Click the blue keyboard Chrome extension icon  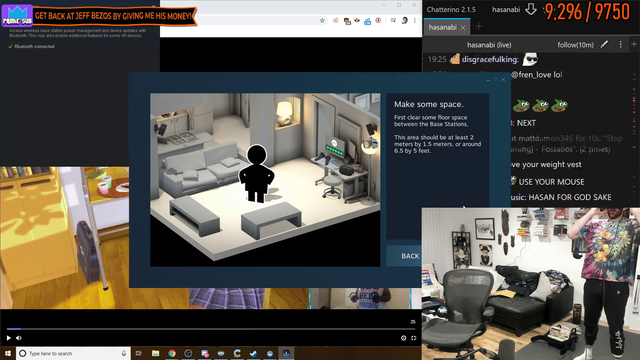(x=367, y=21)
